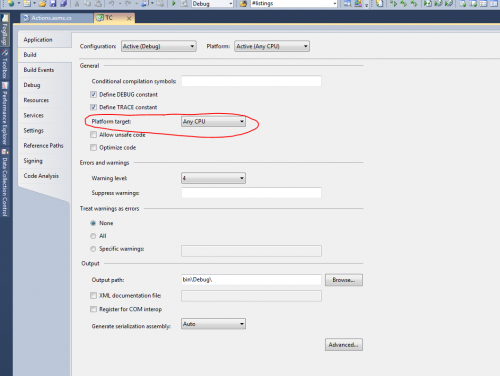Click the Find in Files binoculars icon
The image size is (500, 376).
point(244,3)
